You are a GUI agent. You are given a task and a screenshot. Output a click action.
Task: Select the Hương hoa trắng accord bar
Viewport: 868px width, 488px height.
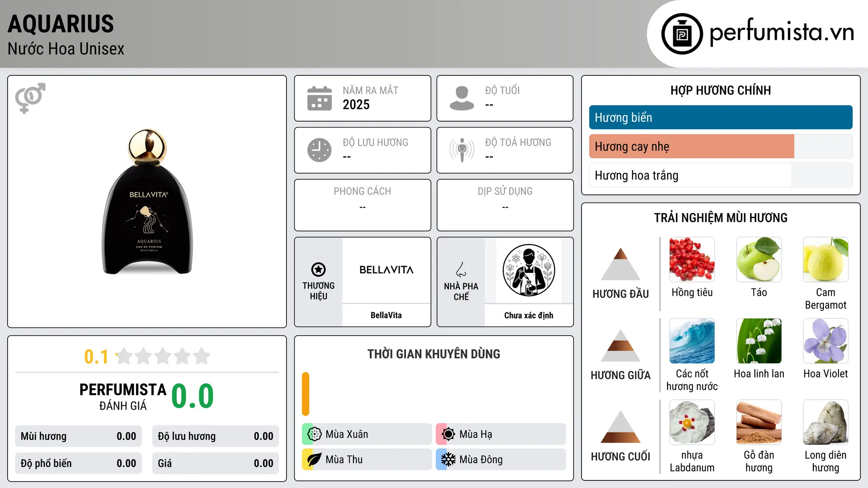point(721,175)
